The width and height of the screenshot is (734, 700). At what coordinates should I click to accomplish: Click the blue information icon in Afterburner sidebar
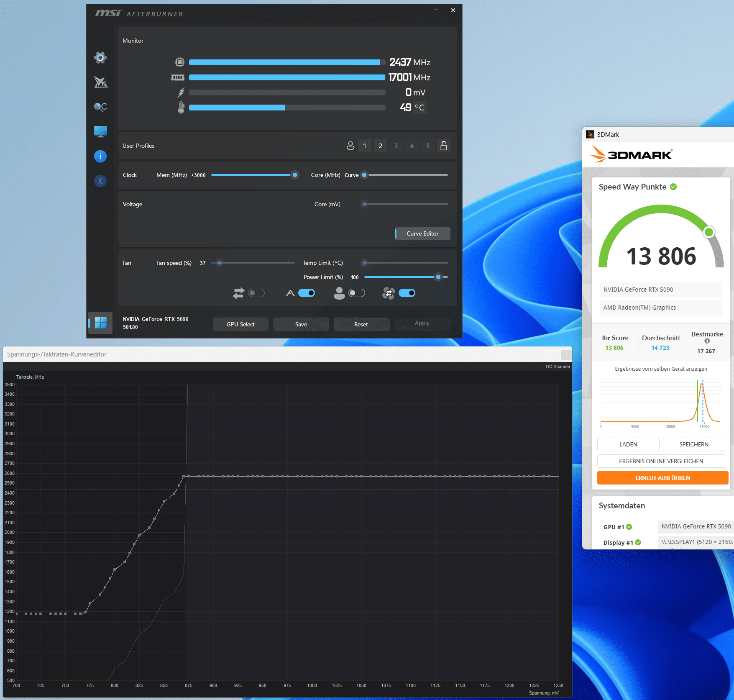tap(100, 156)
